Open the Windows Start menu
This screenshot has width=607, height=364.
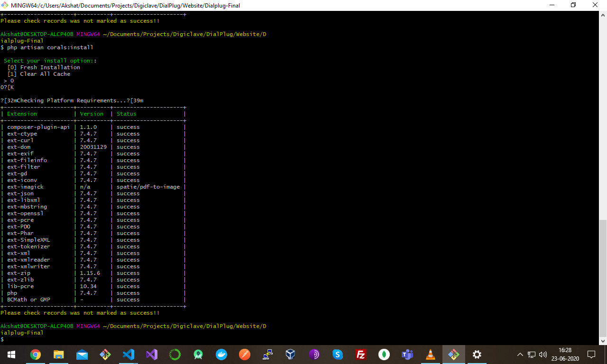point(11,354)
